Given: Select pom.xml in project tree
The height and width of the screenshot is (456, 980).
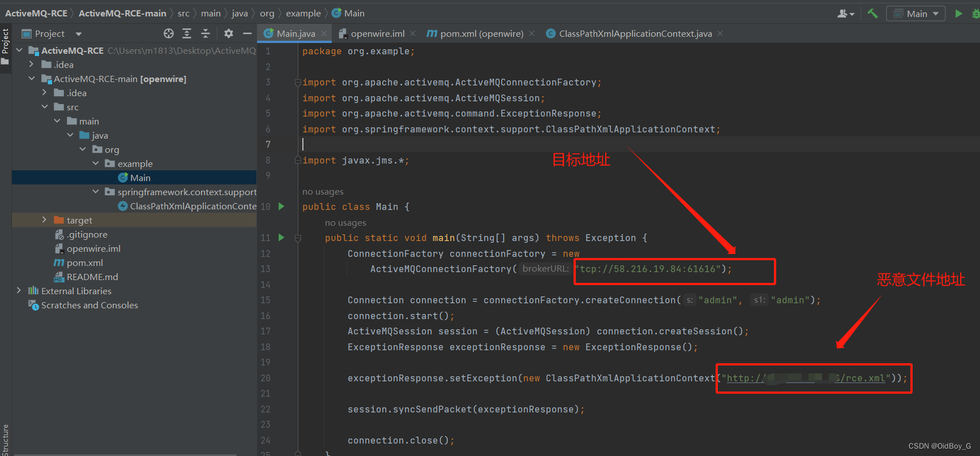Looking at the screenshot, I should point(78,263).
